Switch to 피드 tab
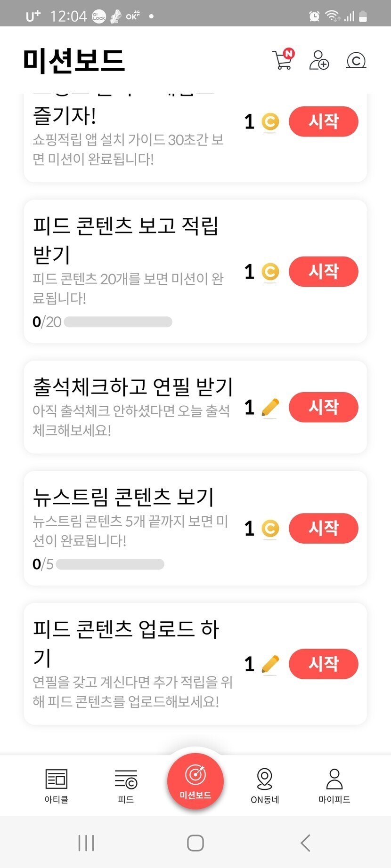Screen dimensions: 391x868 pyautogui.click(x=126, y=785)
